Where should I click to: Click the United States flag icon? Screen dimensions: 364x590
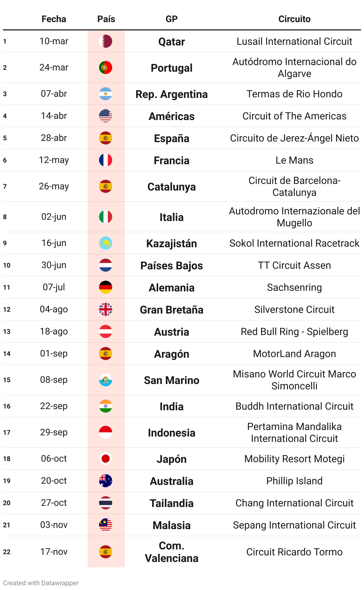[106, 116]
